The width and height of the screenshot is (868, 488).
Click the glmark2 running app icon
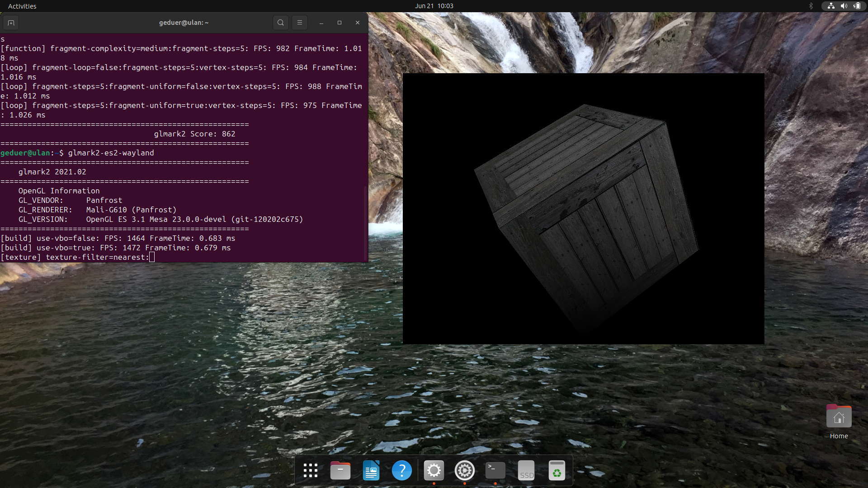pos(464,470)
